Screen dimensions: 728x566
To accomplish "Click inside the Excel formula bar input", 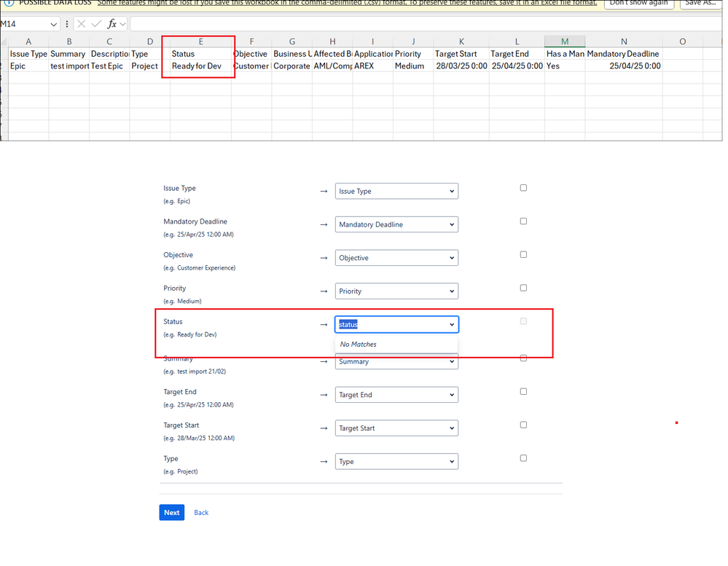I will tap(426, 23).
